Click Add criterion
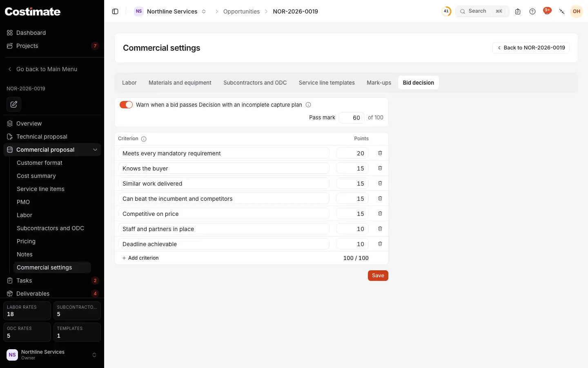 tap(140, 258)
